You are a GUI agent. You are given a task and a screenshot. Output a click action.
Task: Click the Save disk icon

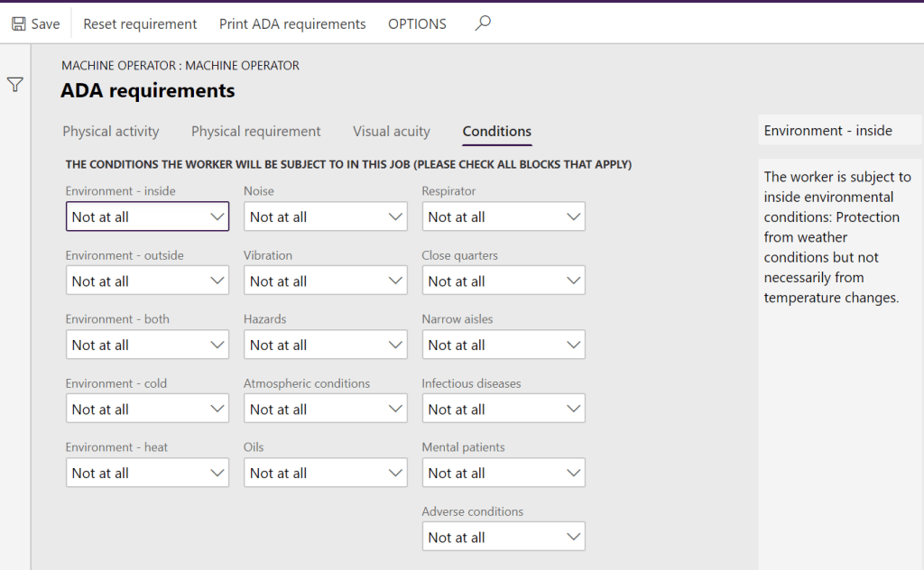19,24
